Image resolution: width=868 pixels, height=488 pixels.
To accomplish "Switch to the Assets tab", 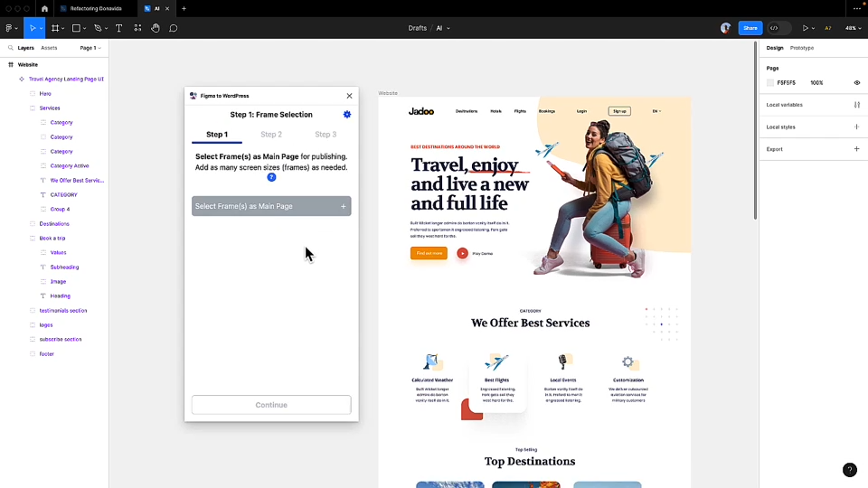I will [x=49, y=48].
